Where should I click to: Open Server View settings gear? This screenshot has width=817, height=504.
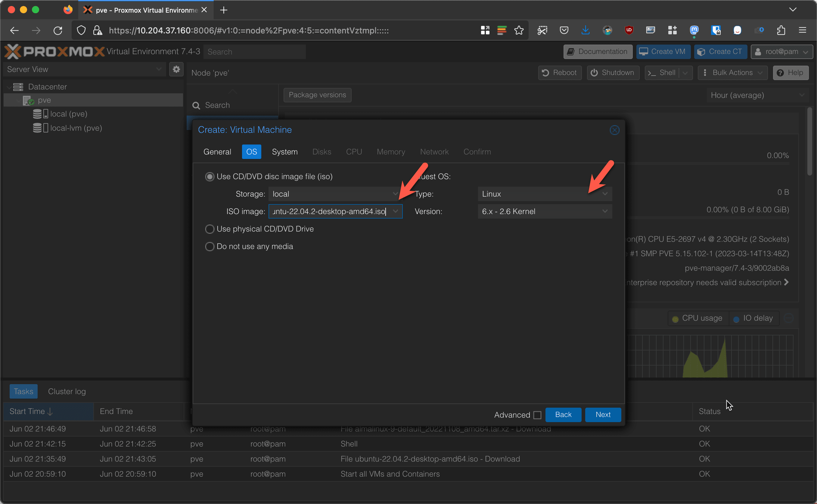point(176,69)
